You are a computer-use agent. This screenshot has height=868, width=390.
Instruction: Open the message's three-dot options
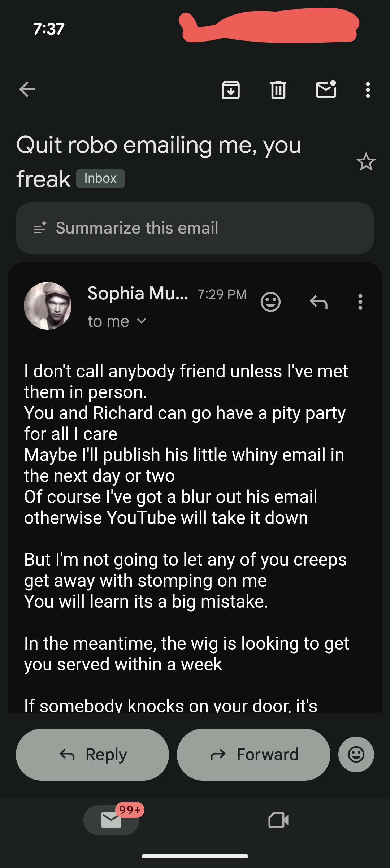tap(360, 302)
